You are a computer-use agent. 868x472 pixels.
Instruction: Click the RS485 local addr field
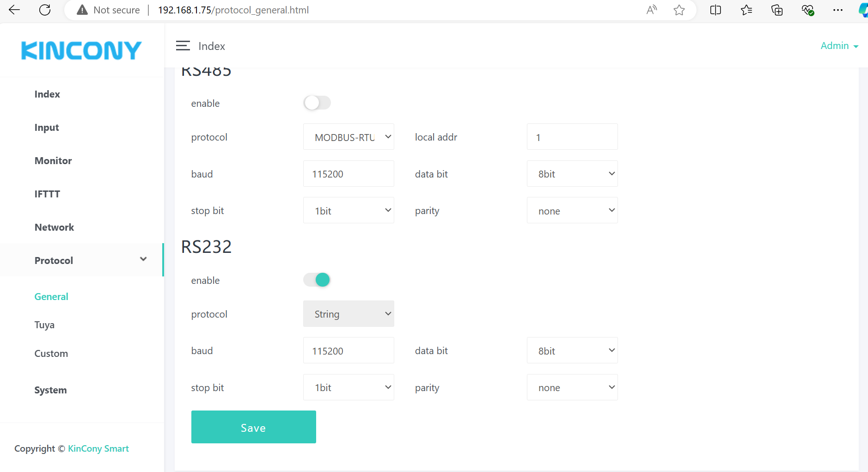(x=572, y=137)
